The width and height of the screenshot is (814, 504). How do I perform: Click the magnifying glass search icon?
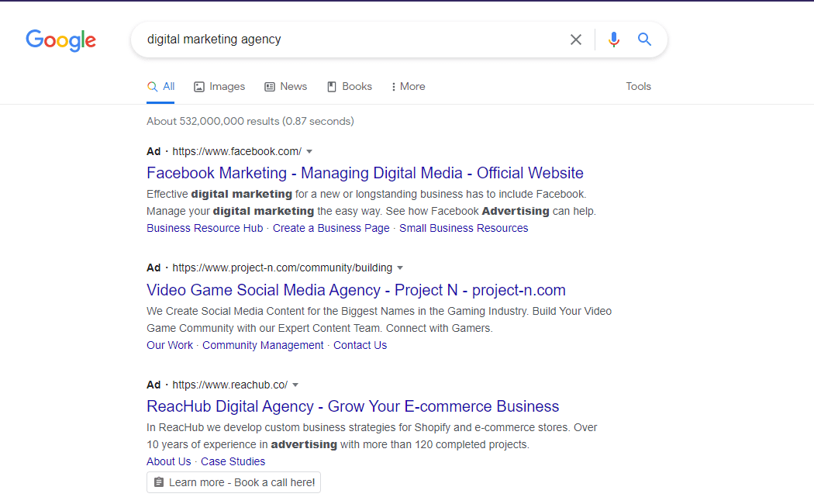(644, 39)
